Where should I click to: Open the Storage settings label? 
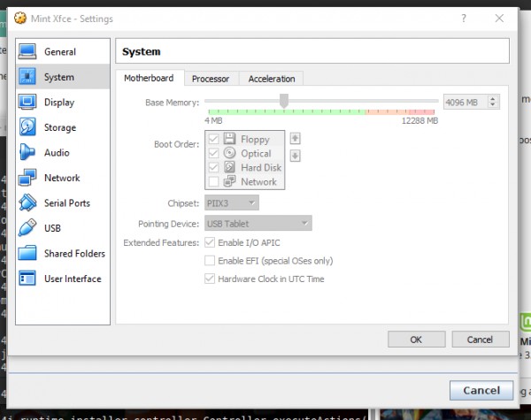pos(60,127)
